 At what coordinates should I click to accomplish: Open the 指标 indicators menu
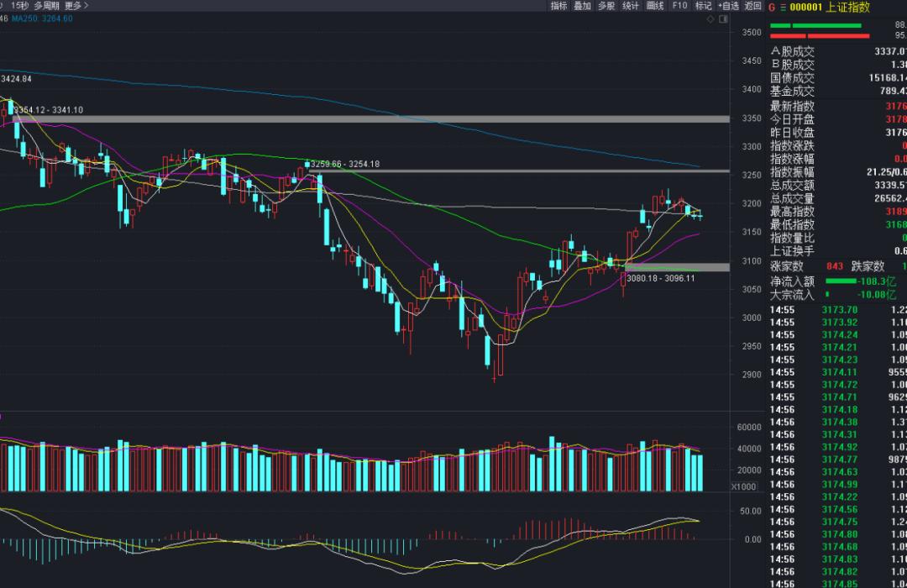558,6
